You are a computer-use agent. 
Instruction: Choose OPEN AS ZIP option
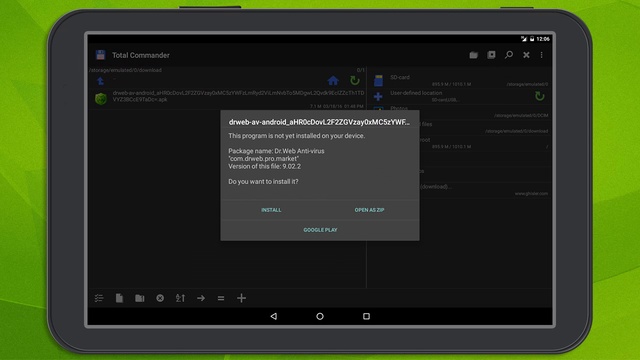[x=369, y=210]
